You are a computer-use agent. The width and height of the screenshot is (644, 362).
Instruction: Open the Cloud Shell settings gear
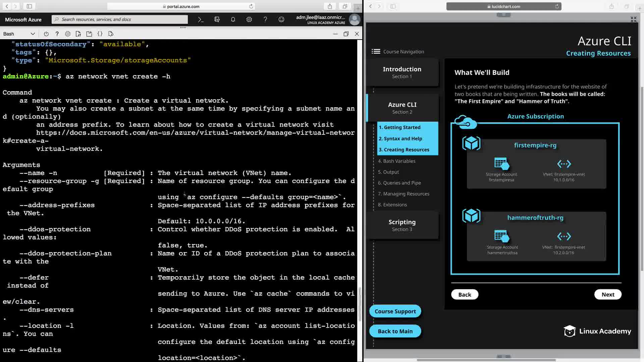68,34
